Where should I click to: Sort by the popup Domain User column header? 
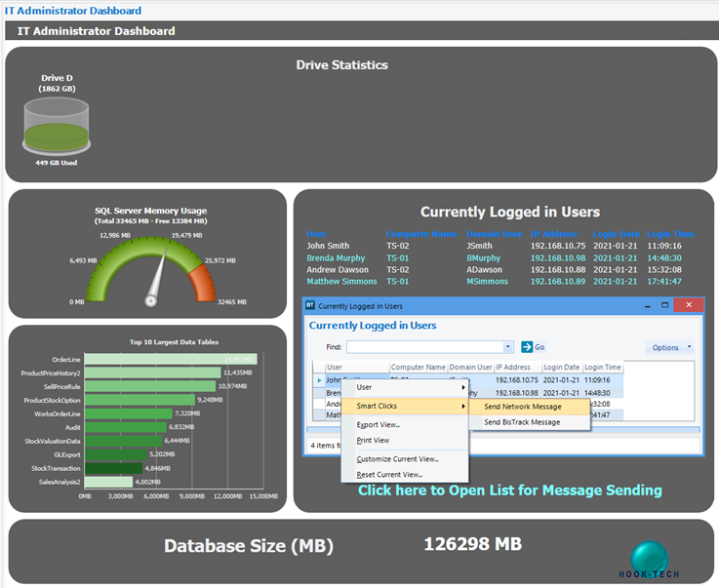pos(470,367)
